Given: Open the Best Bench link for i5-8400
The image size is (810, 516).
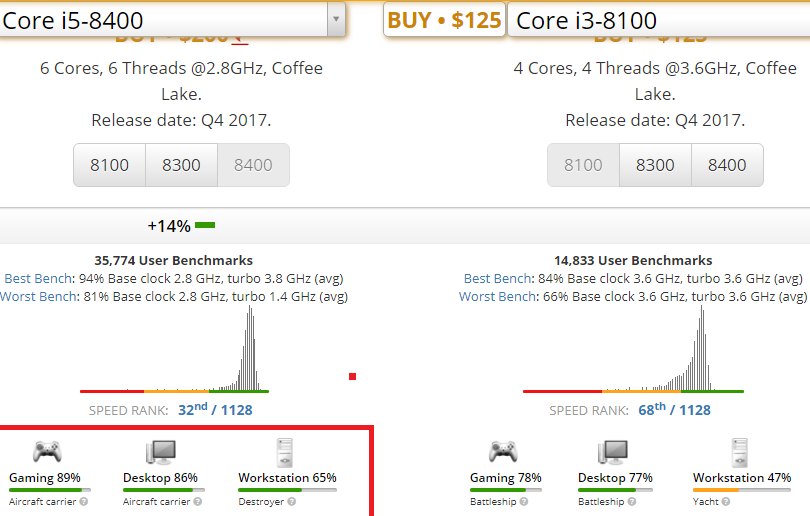Looking at the screenshot, I should [x=38, y=279].
